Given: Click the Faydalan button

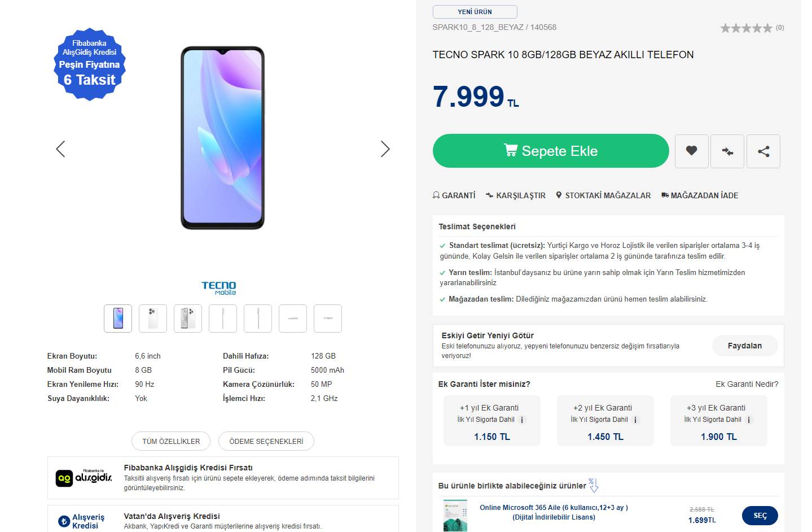Looking at the screenshot, I should point(744,346).
